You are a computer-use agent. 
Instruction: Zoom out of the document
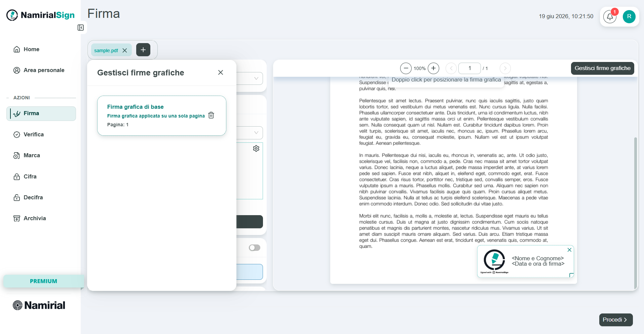coord(406,68)
